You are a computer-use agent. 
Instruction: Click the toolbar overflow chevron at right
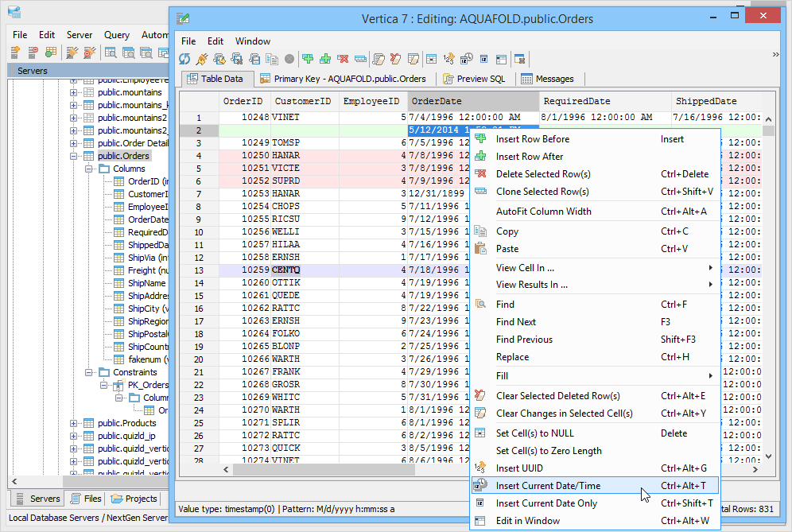point(775,55)
